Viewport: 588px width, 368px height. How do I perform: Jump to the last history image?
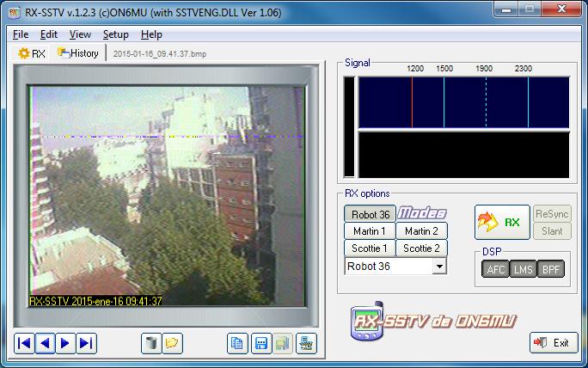pos(86,343)
